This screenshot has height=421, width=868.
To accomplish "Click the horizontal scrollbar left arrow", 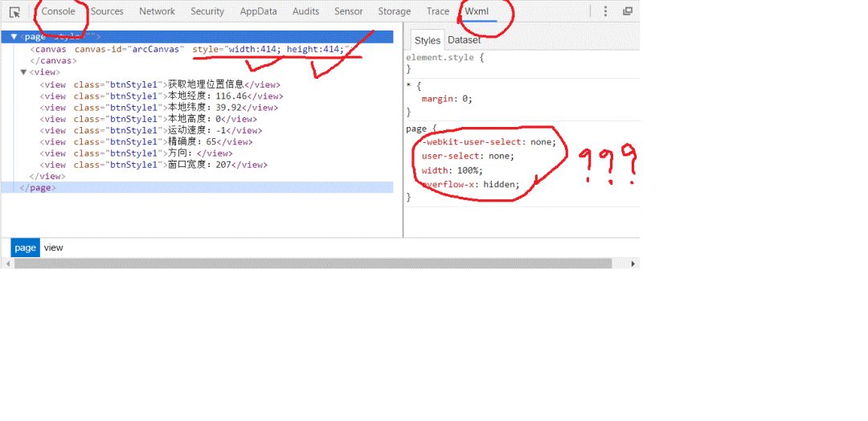I will tap(6, 264).
